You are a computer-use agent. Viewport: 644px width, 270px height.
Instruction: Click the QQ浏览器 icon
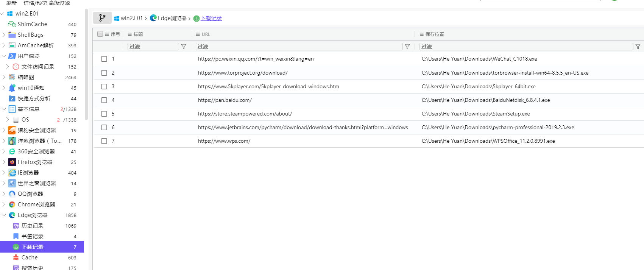coord(12,194)
